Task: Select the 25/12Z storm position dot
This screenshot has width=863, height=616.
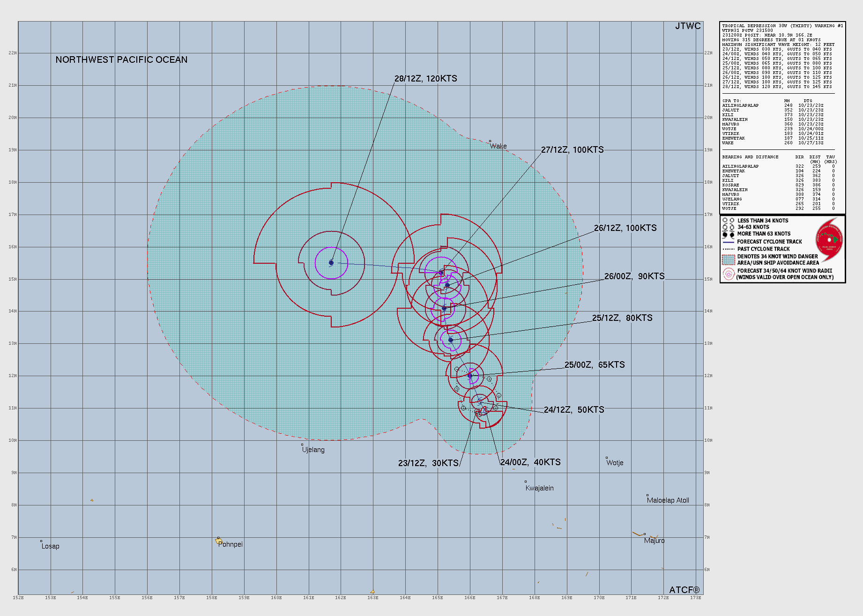Action: click(451, 340)
